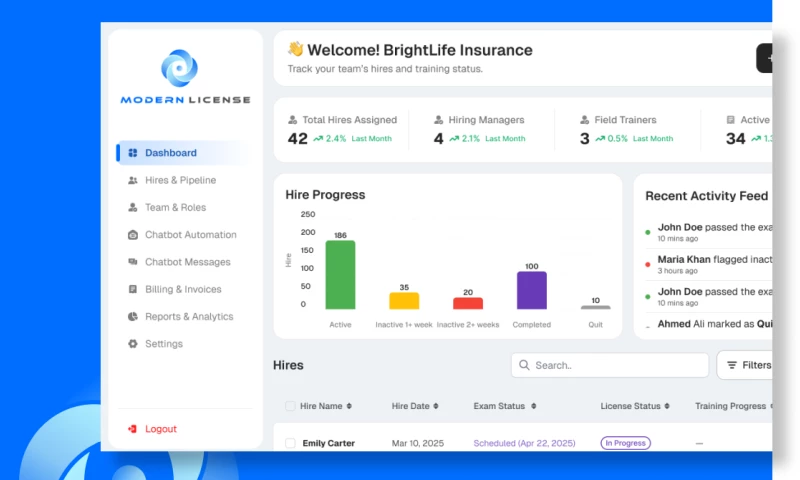This screenshot has width=800, height=480.
Task: Click the Training Progress column header
Action: point(730,406)
